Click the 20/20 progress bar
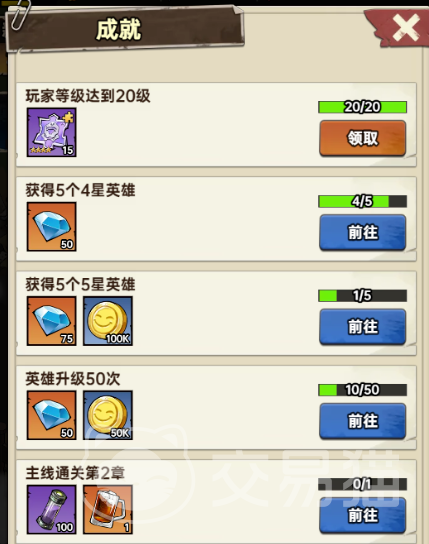429x544 pixels. tap(362, 107)
